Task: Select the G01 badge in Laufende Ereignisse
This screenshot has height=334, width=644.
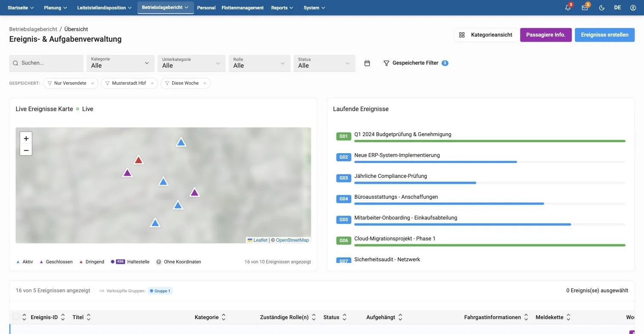Action: (344, 137)
